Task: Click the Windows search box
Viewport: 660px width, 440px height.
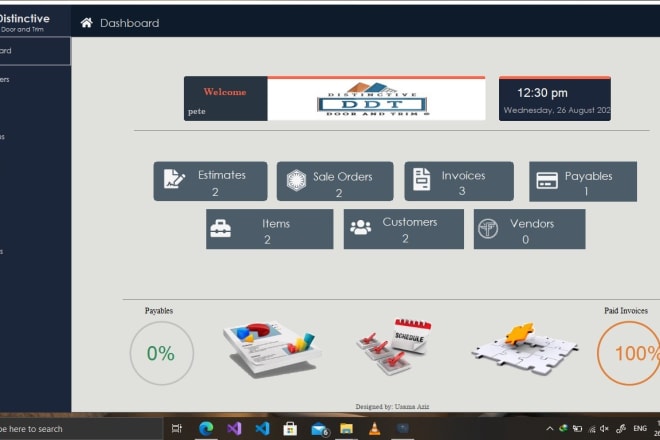Action: point(80,429)
